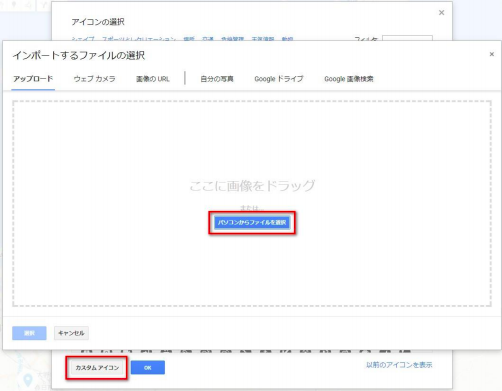Close the インポートするファイルの選択 dialog
Screen dimensions: 502x391
tap(492, 54)
